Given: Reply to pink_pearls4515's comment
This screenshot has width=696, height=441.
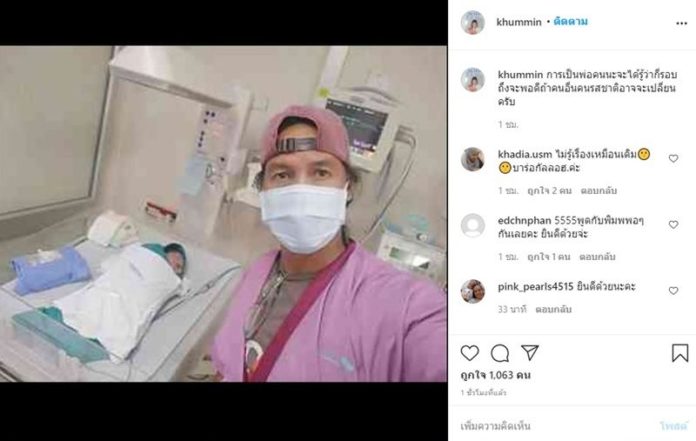Looking at the screenshot, I should click(553, 309).
